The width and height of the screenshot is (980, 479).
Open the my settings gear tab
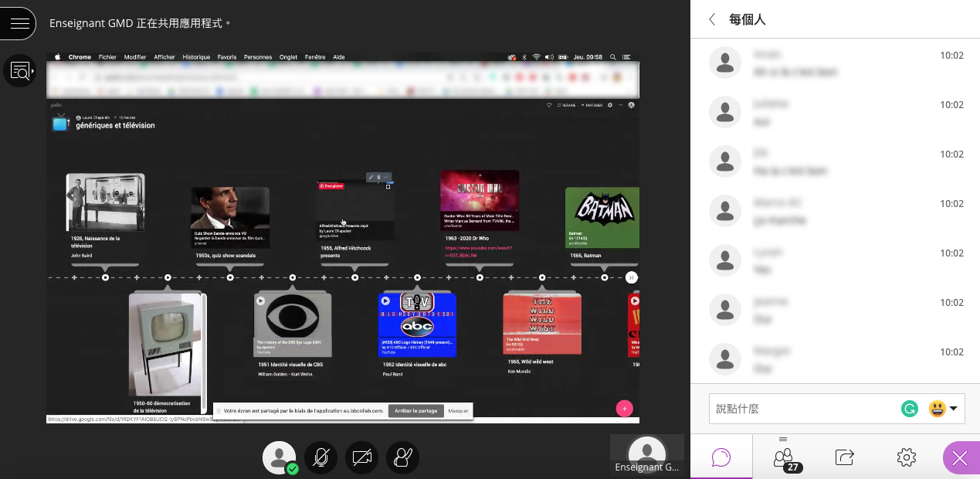(907, 457)
